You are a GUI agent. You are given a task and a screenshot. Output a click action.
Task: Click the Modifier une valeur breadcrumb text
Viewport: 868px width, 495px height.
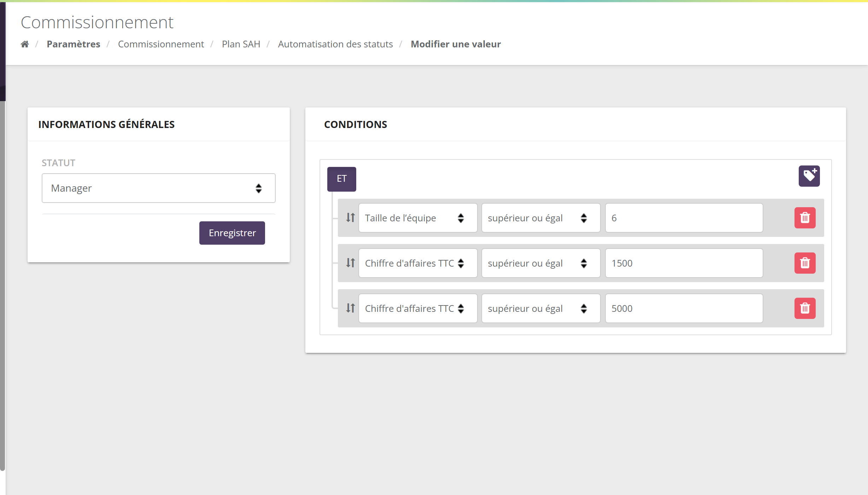coord(456,44)
